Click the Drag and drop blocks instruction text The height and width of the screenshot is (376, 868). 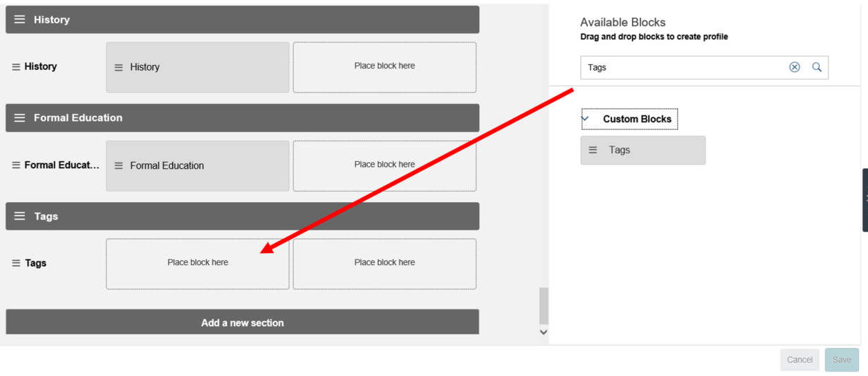pyautogui.click(x=654, y=37)
